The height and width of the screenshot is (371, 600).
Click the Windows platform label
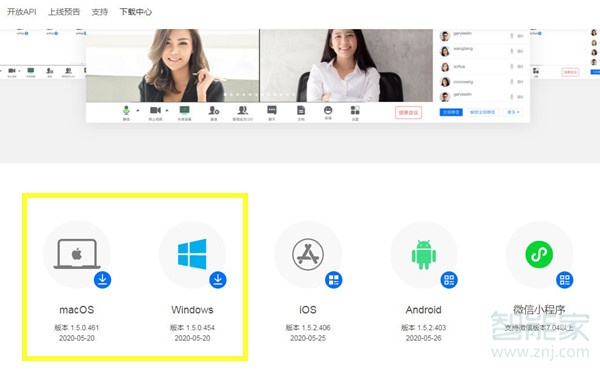tap(192, 310)
